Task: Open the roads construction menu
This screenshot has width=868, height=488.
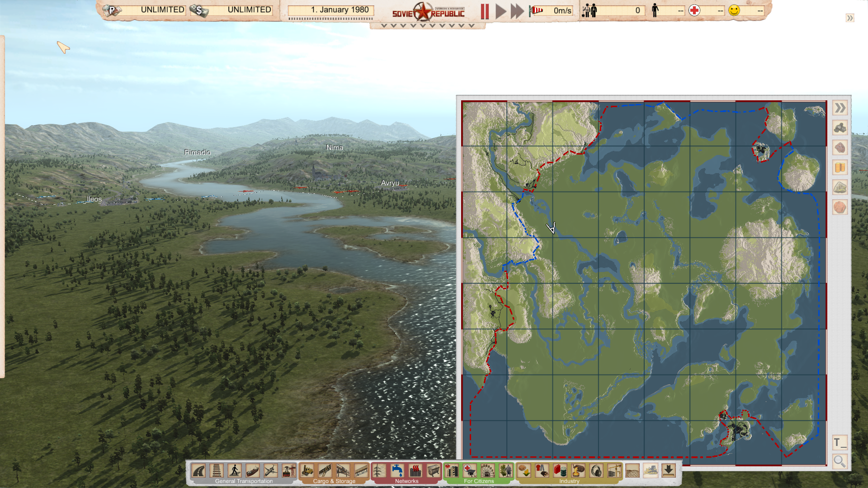Action: click(198, 471)
